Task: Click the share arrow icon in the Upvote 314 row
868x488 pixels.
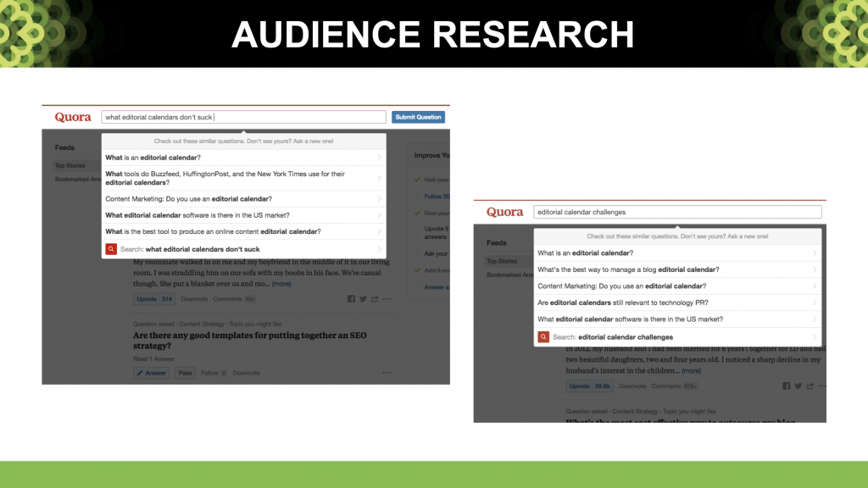Action: pos(375,299)
